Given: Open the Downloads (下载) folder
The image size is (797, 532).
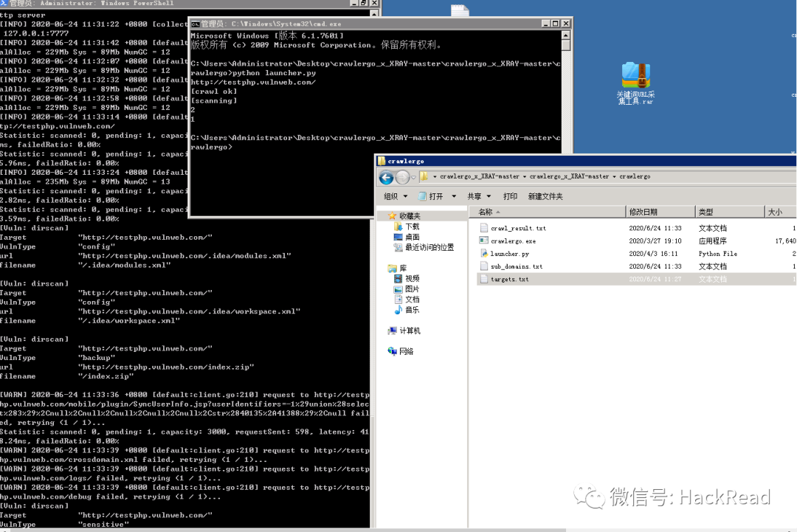Looking at the screenshot, I should point(411,227).
